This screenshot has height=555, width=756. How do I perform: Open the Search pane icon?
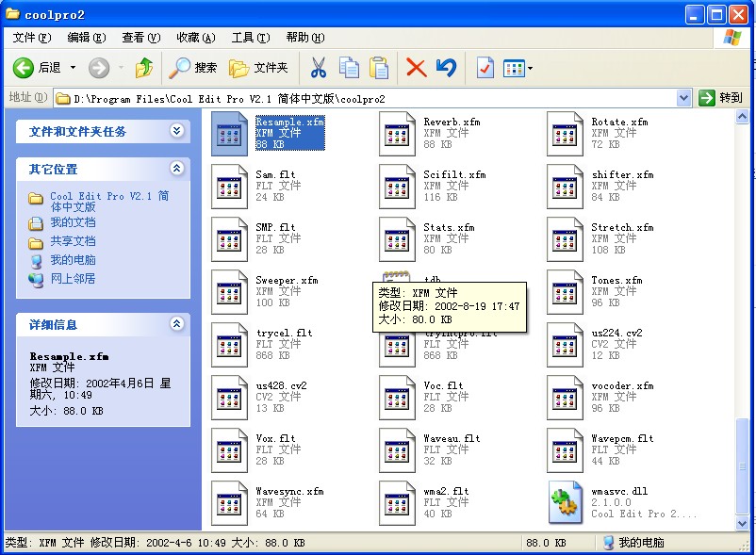pos(179,68)
